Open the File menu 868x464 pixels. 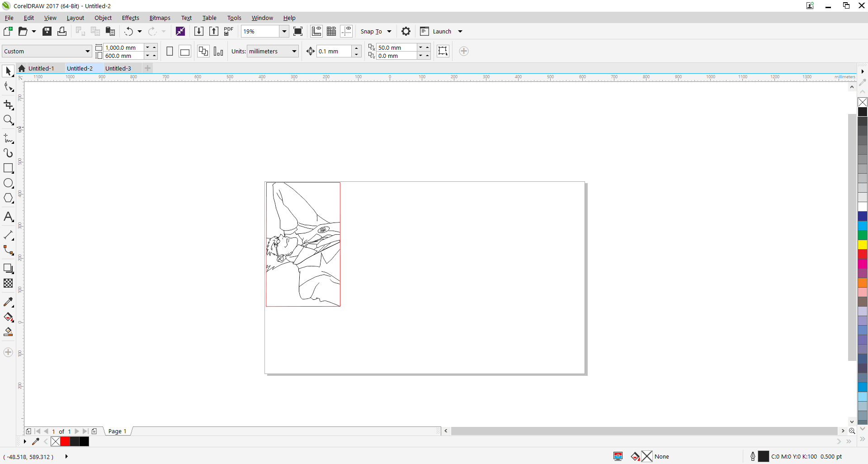click(9, 18)
